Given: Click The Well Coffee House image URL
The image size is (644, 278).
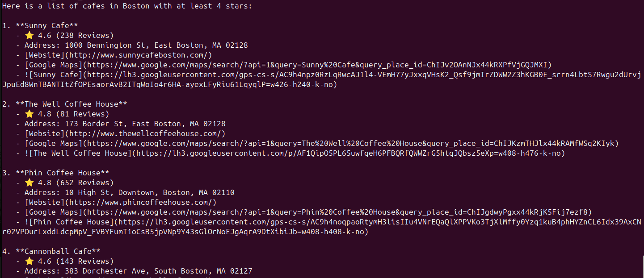Looking at the screenshot, I should click(x=350, y=154).
